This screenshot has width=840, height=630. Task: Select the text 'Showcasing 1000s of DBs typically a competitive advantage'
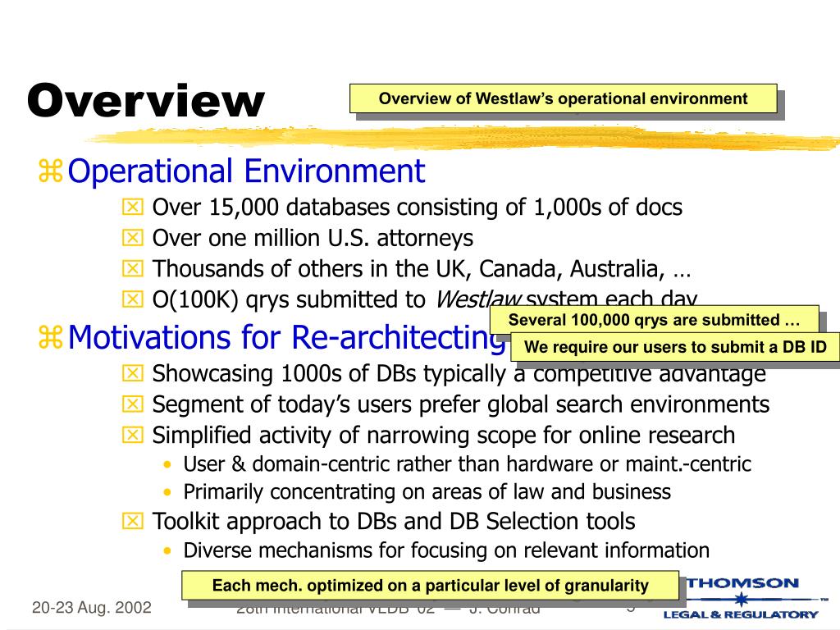point(459,373)
